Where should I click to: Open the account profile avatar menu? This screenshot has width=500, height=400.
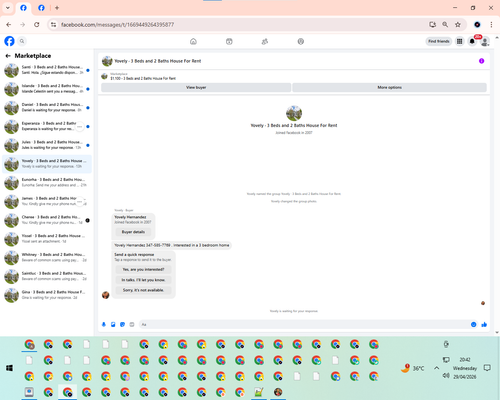coord(485,42)
